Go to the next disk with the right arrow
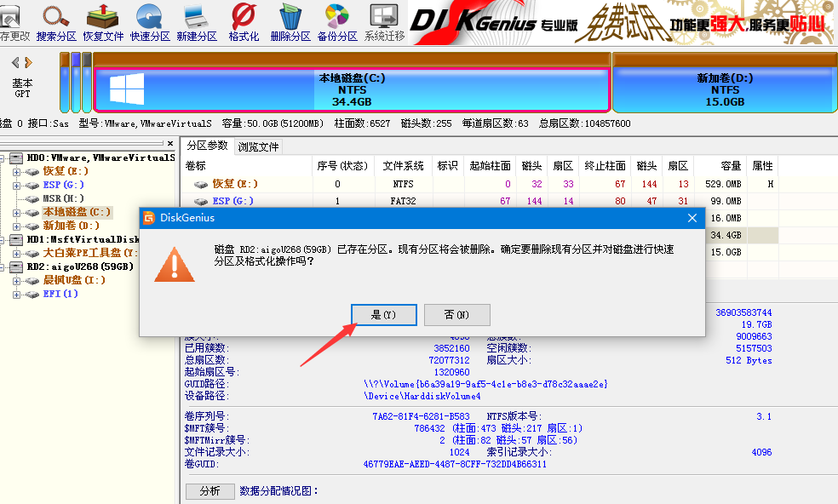This screenshot has height=504, width=838. click(28, 62)
